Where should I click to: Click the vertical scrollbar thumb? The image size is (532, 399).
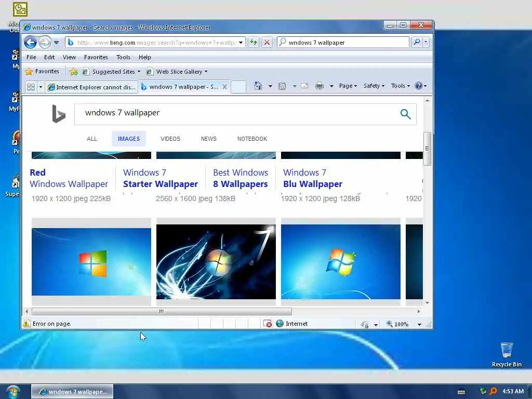(427, 149)
